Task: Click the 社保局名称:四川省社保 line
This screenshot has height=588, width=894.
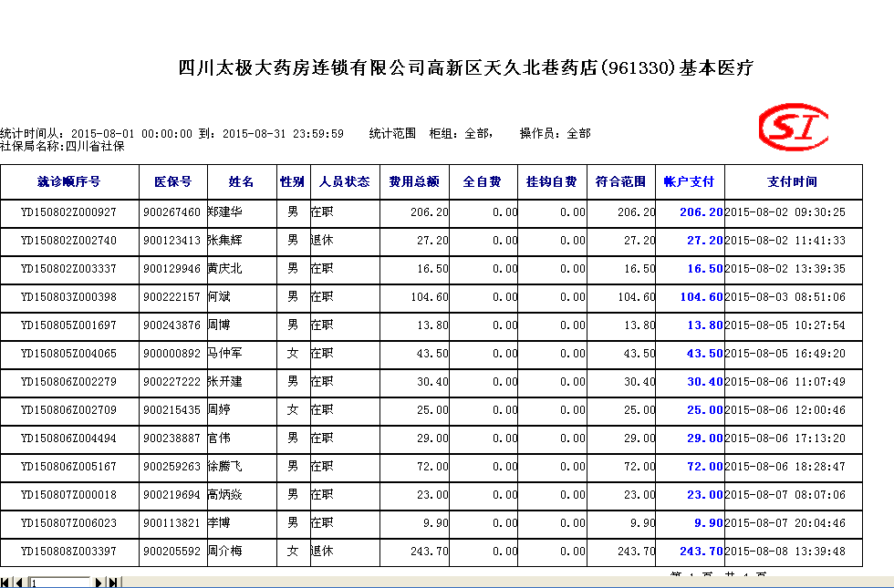Action: pyautogui.click(x=62, y=147)
